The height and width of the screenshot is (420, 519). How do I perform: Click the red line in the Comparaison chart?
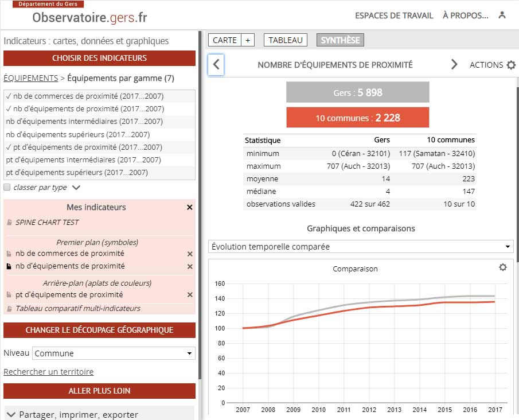click(x=369, y=309)
